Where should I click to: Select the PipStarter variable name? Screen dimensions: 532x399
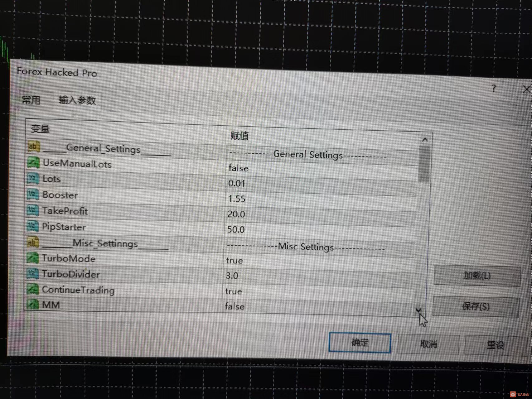64,227
